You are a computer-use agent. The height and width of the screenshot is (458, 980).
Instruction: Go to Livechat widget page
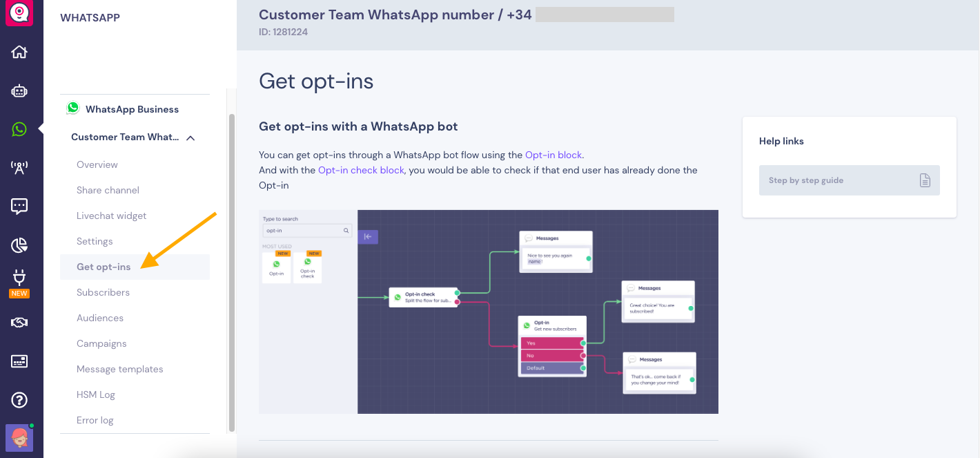112,216
